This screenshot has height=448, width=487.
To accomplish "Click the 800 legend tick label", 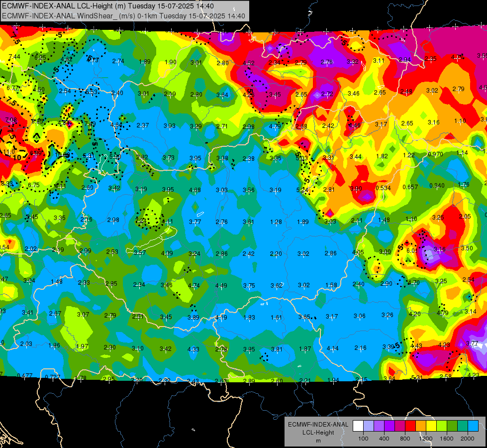I will click(x=405, y=439).
